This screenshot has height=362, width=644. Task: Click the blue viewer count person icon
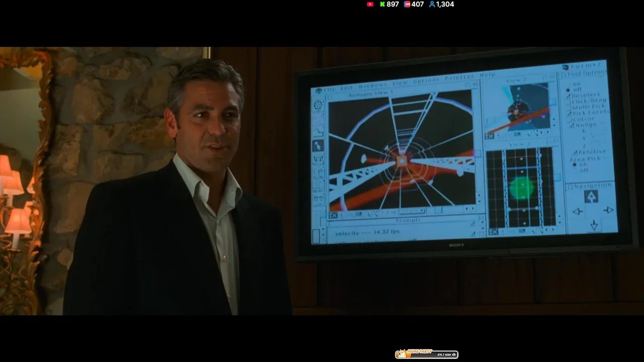432,4
